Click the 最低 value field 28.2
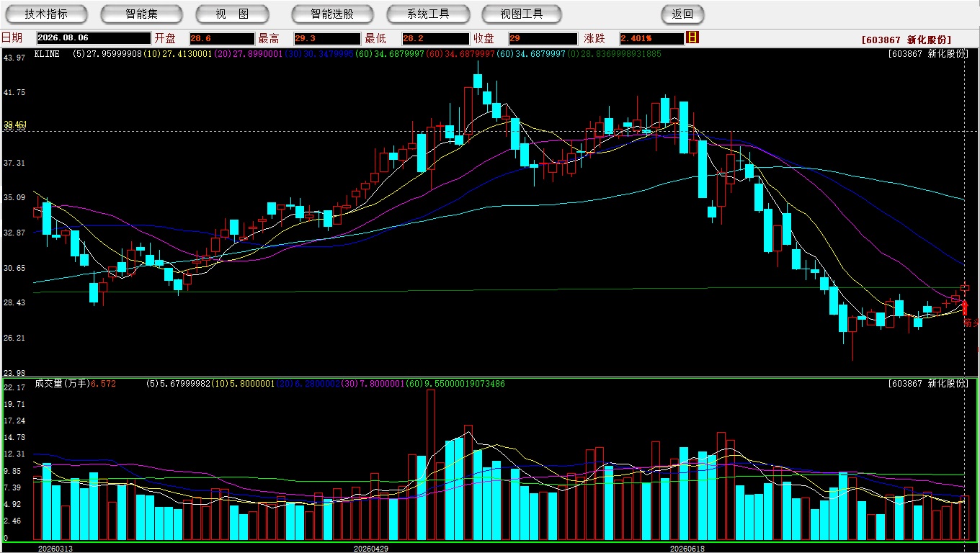This screenshot has width=980, height=553. tap(435, 38)
